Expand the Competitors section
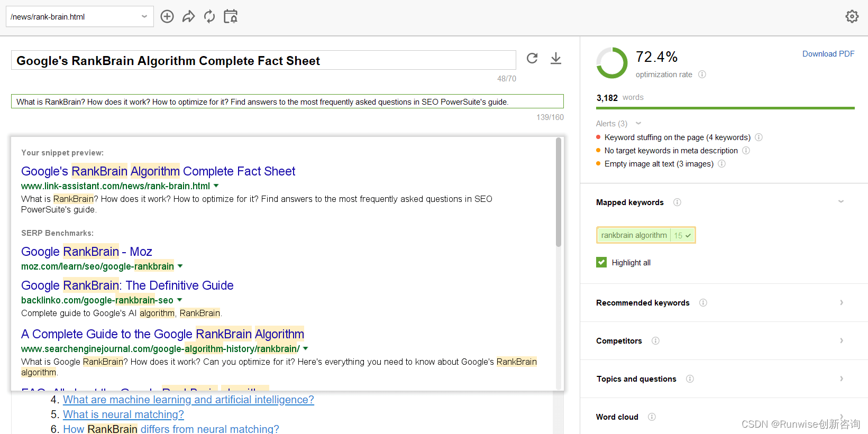The image size is (868, 434). [x=841, y=340]
